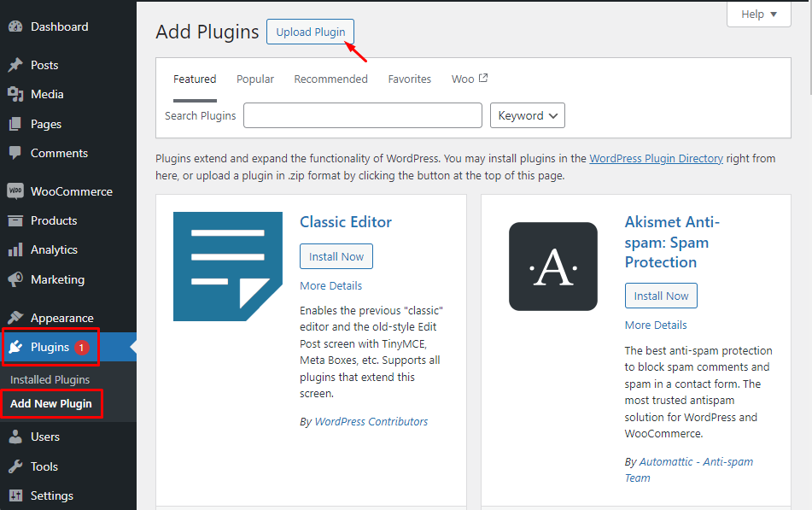Open Automattic Anti-spam Team author link

(x=689, y=470)
